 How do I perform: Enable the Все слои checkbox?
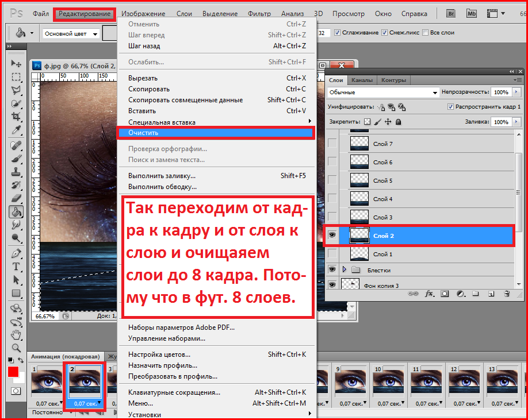click(x=425, y=33)
